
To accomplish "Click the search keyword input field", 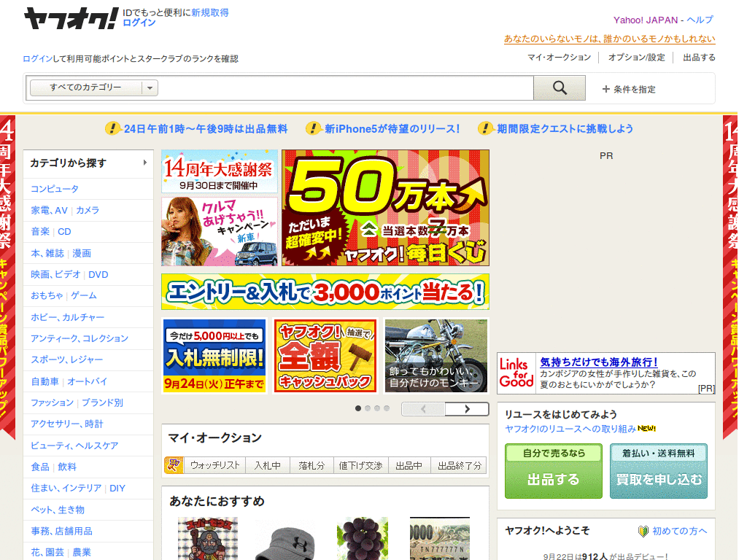I will (x=345, y=87).
